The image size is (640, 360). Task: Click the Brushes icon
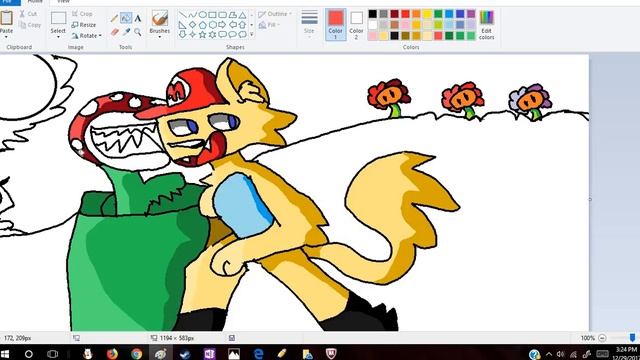pyautogui.click(x=160, y=18)
